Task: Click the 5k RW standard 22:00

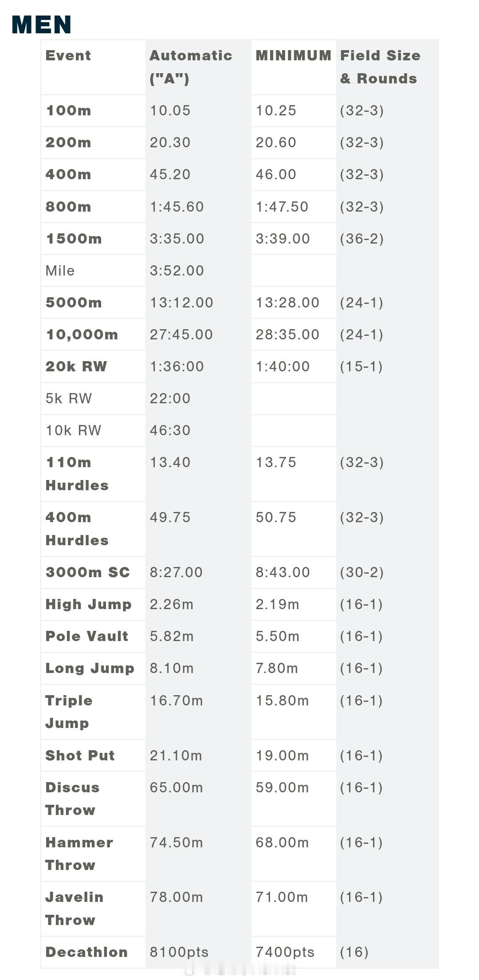Action: click(x=170, y=398)
